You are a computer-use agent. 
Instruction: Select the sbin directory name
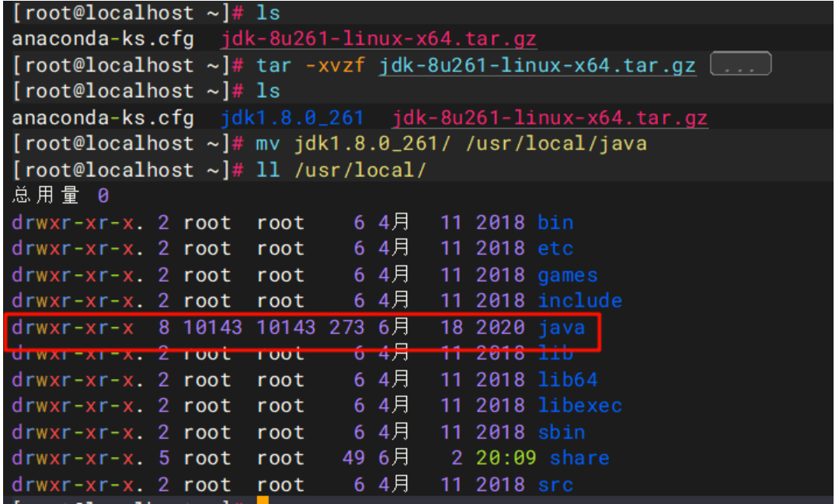[x=562, y=433]
